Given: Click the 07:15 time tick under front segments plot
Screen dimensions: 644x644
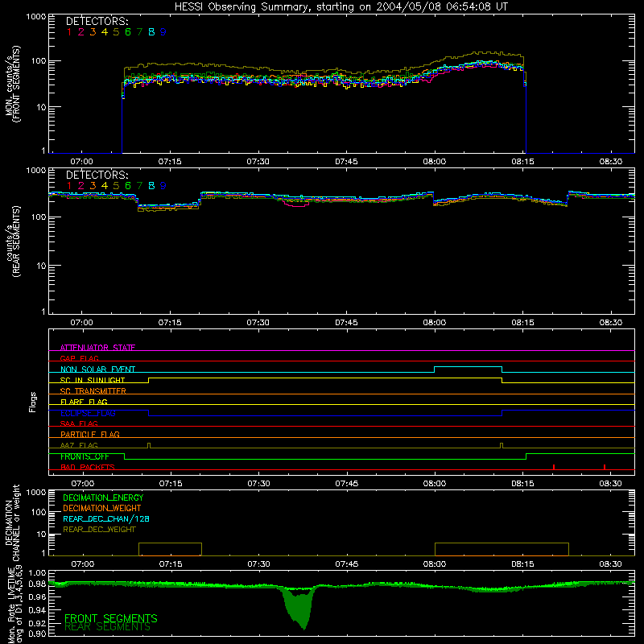Looking at the screenshot, I should pyautogui.click(x=170, y=162).
